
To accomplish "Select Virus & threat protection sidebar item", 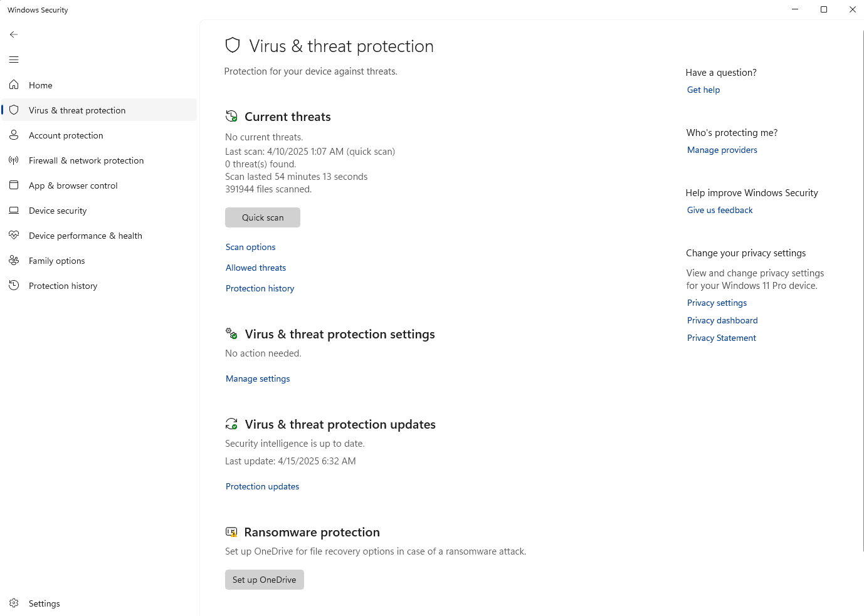I will click(x=77, y=110).
